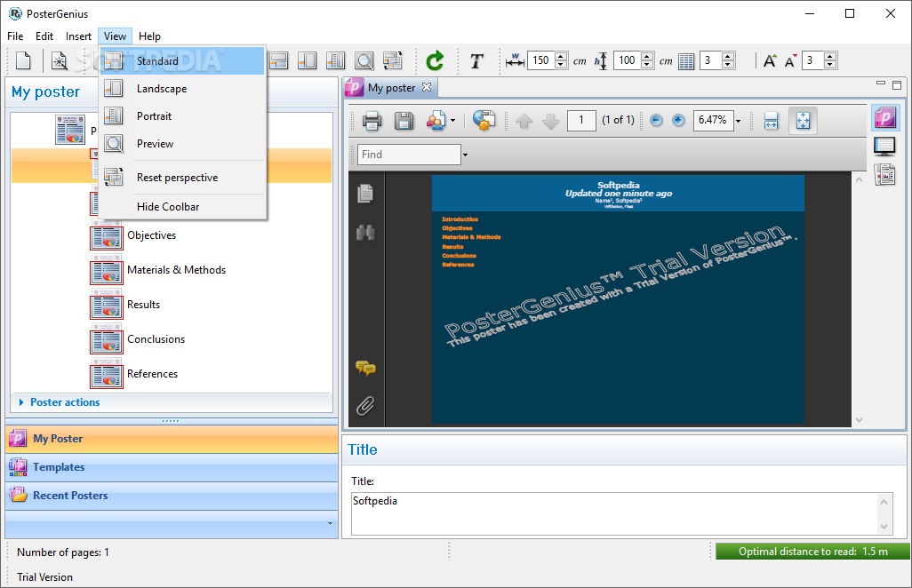Open the Insert menu
This screenshot has height=588, width=912.
point(78,36)
